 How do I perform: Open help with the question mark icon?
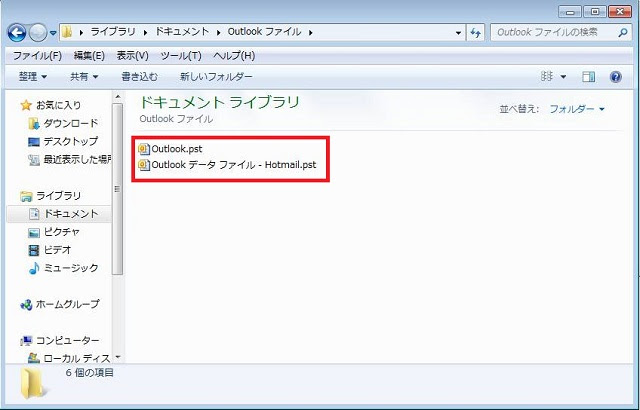coord(616,77)
